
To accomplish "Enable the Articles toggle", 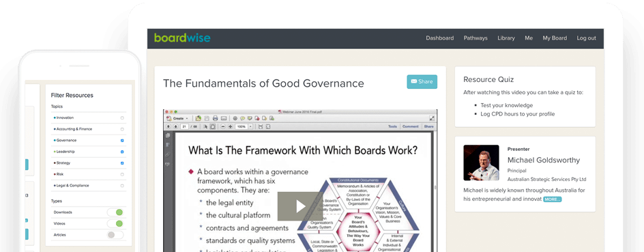I will [115, 235].
